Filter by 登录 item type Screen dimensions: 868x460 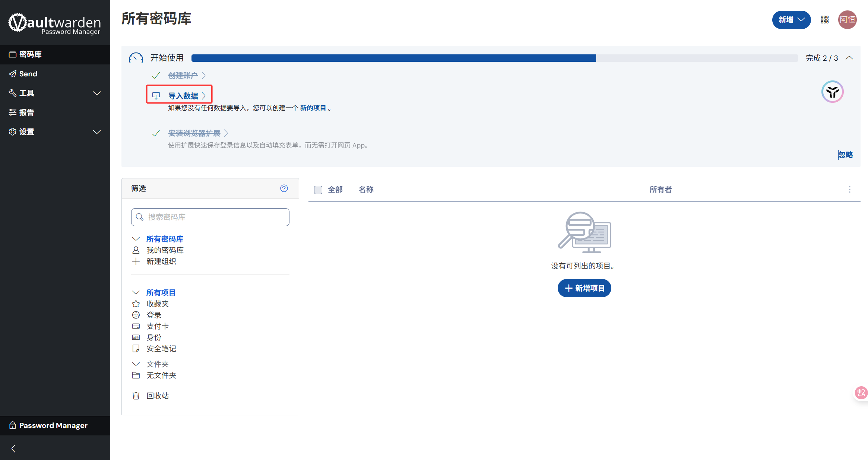click(x=154, y=315)
